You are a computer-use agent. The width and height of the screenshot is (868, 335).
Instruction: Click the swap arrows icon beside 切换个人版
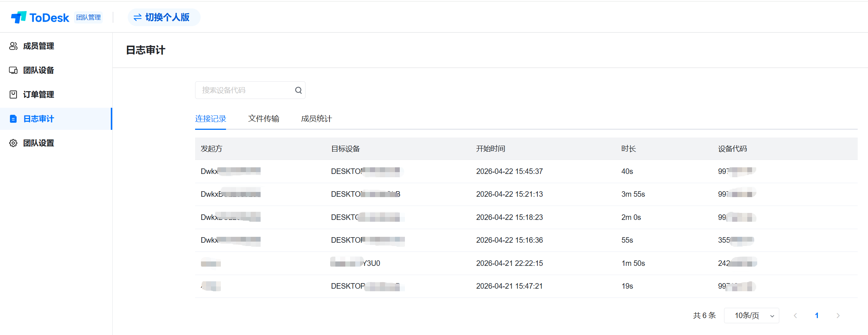[137, 17]
